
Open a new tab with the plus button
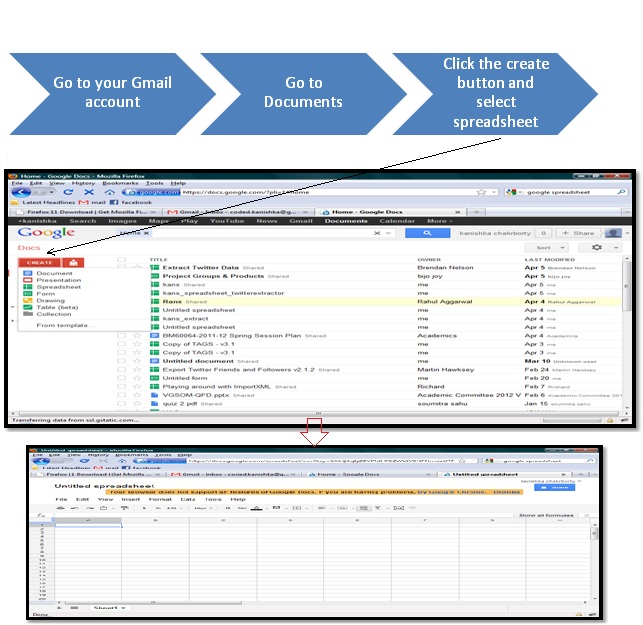tap(476, 212)
